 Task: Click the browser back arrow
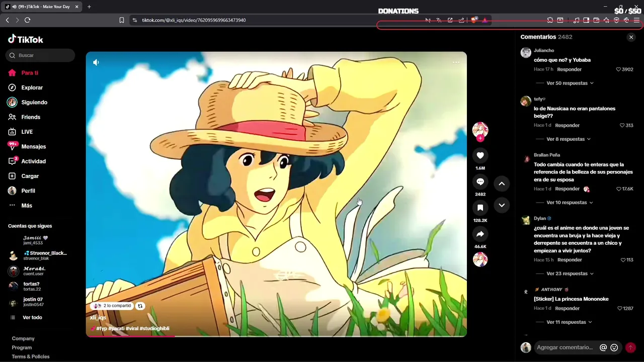[x=7, y=20]
